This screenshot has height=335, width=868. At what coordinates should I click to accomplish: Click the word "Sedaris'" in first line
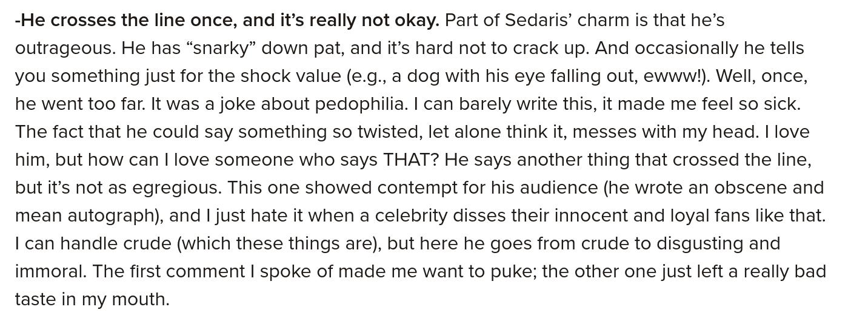538,20
